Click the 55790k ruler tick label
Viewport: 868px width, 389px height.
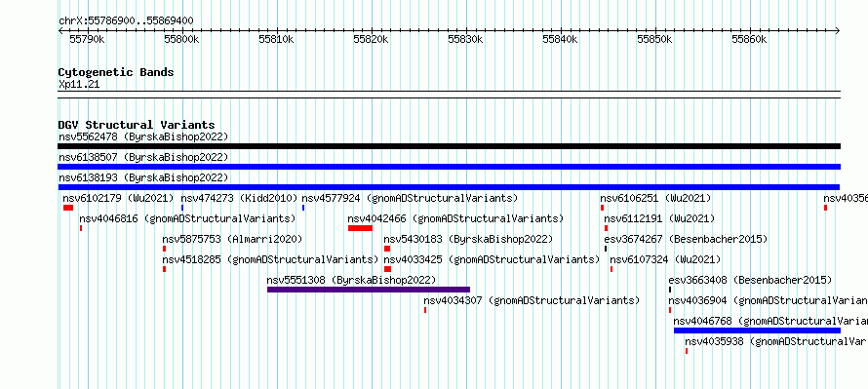coord(86,39)
